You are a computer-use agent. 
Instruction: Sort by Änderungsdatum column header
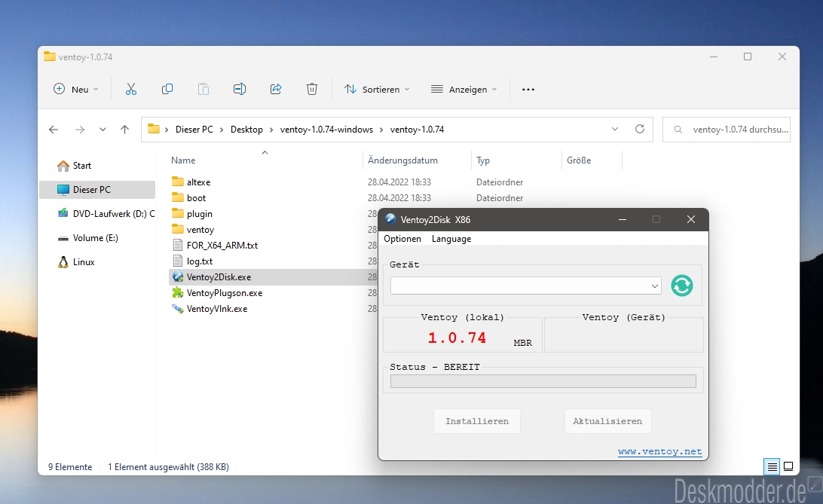[402, 160]
